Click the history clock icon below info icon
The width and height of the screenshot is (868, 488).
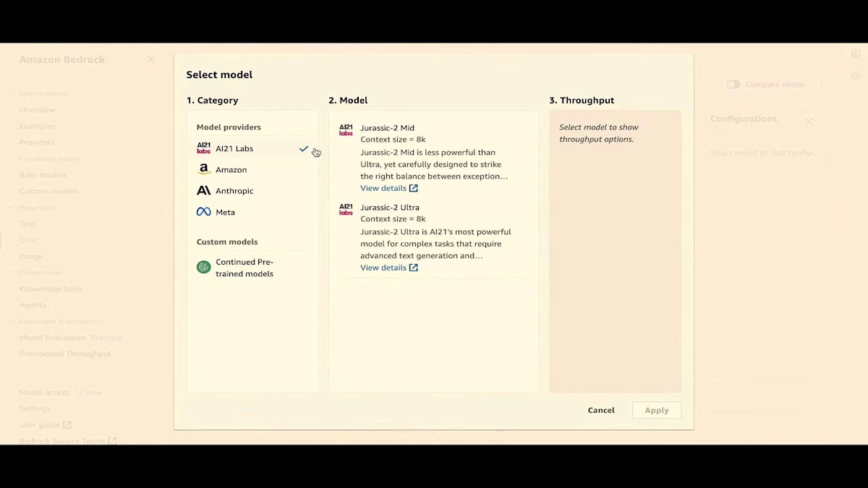(856, 75)
